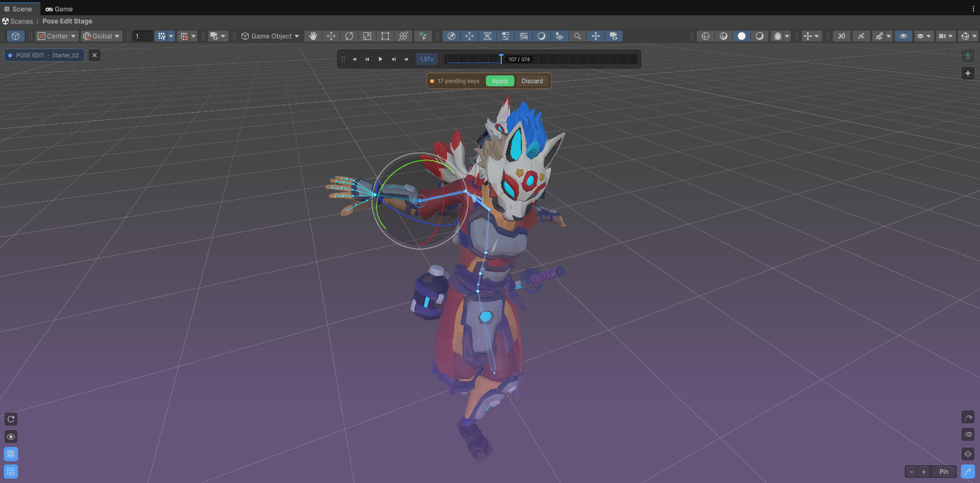
Task: Toggle scene visibility eye icon
Action: tap(903, 36)
